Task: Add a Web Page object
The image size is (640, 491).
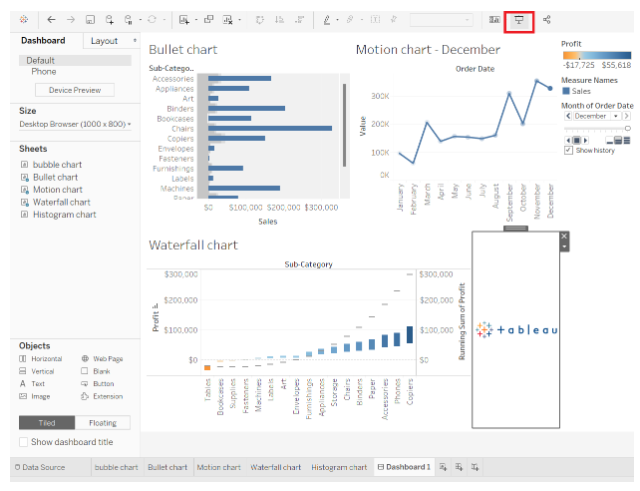Action: 101,358
